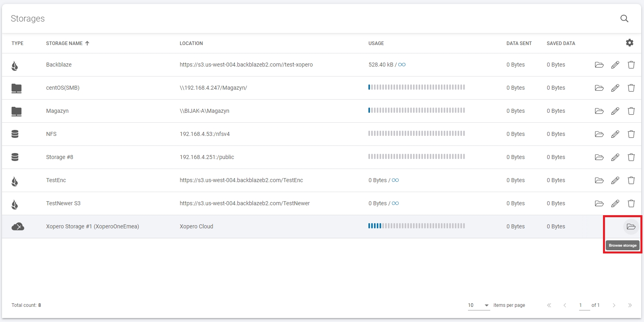Open table column settings gear
The height and width of the screenshot is (322, 644).
click(629, 43)
